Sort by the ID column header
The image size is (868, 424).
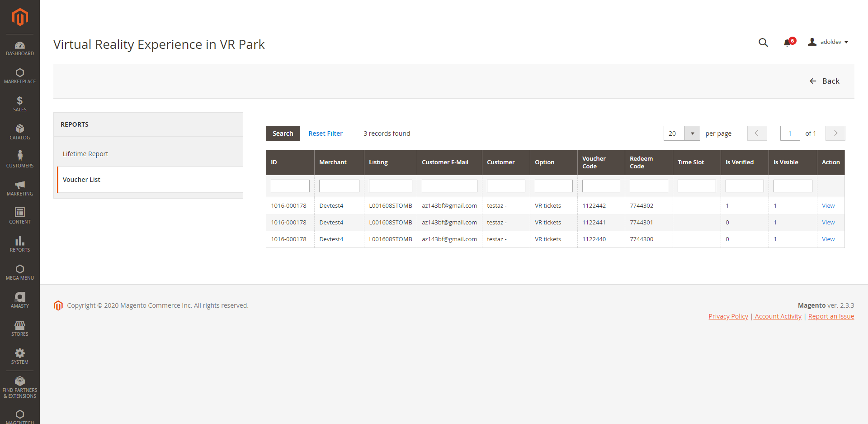coord(290,162)
